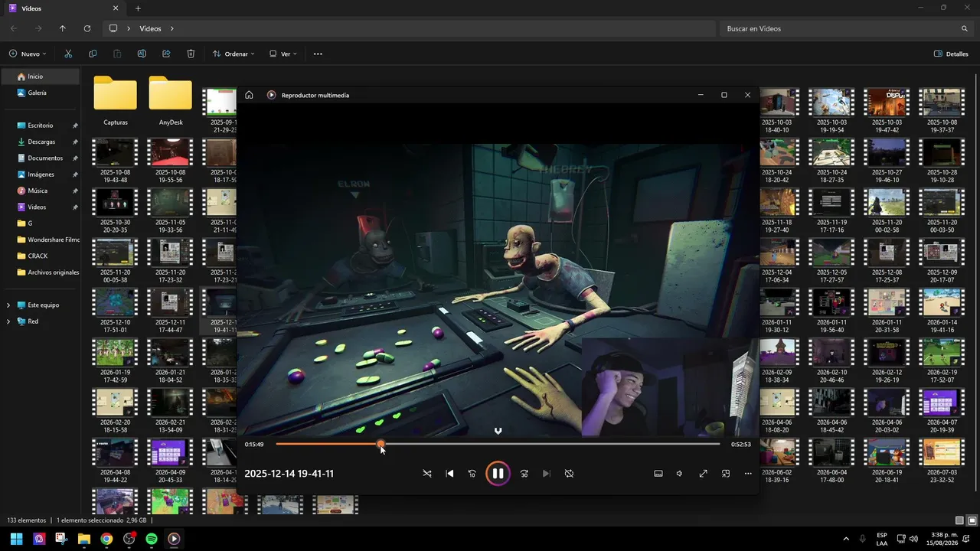Click the Rename icon in Explorer toolbar
This screenshot has height=551, width=980.
tap(142, 54)
